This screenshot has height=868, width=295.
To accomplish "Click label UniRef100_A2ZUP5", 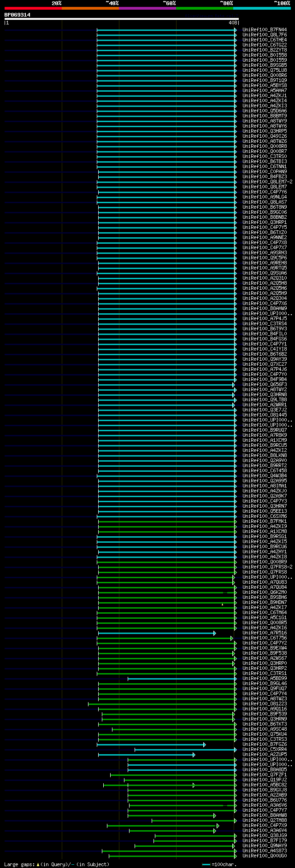I will (x=265, y=755).
